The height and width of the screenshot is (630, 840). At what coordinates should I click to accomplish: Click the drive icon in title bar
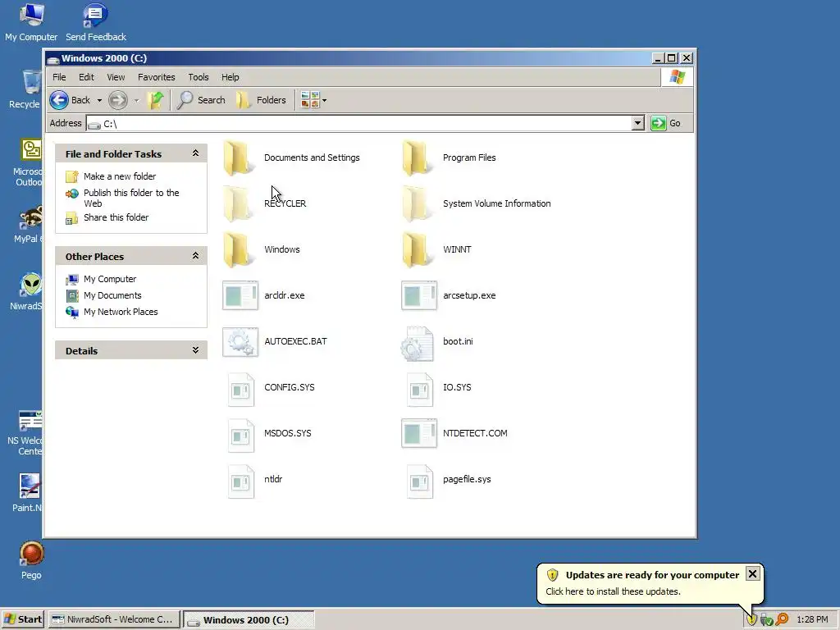[53, 58]
